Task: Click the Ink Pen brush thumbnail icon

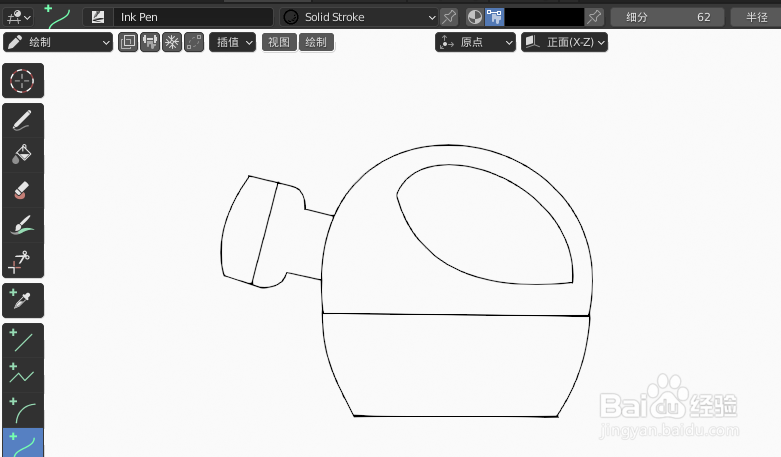Action: point(98,17)
